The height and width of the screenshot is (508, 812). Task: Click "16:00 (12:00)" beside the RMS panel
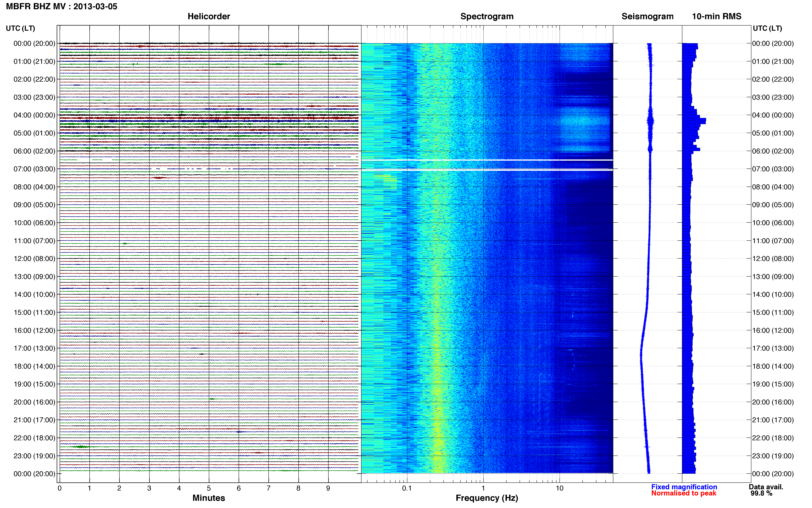coord(773,330)
